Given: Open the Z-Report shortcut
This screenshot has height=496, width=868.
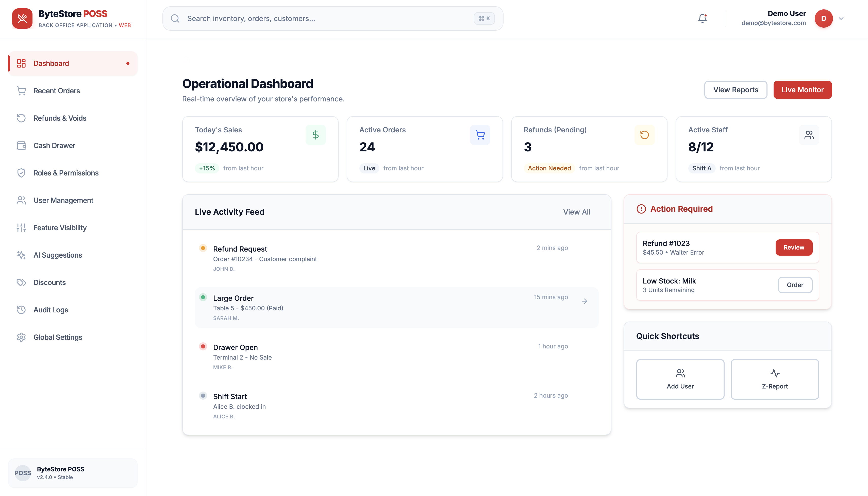Looking at the screenshot, I should click(775, 379).
